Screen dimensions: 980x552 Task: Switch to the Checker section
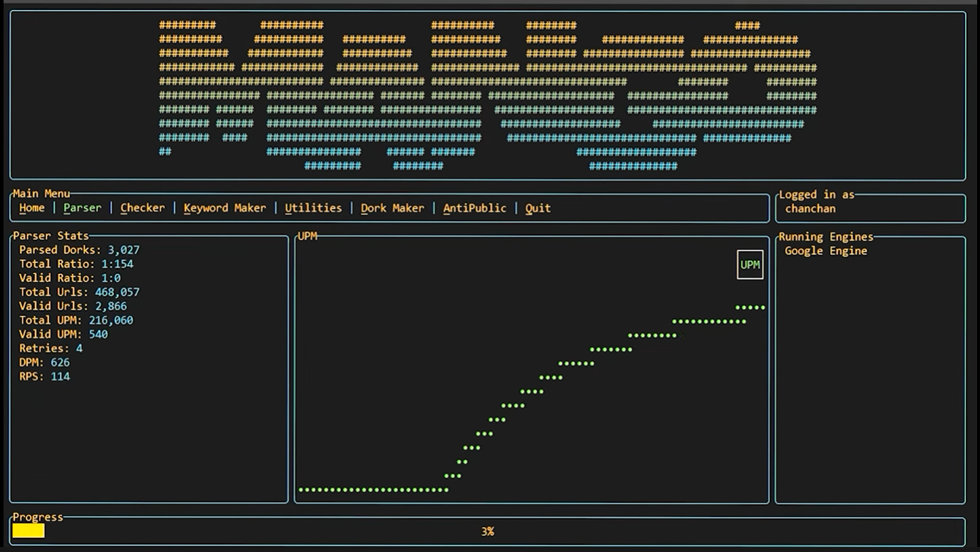click(142, 208)
